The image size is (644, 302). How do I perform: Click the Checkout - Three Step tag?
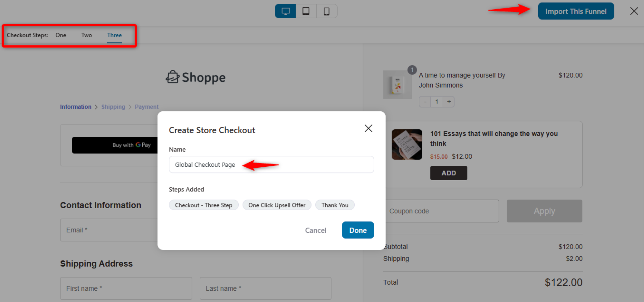tap(203, 205)
